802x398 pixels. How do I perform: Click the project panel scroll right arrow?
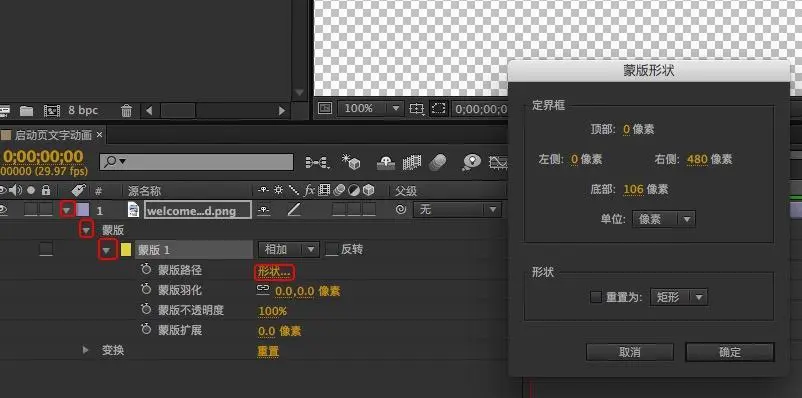click(281, 110)
